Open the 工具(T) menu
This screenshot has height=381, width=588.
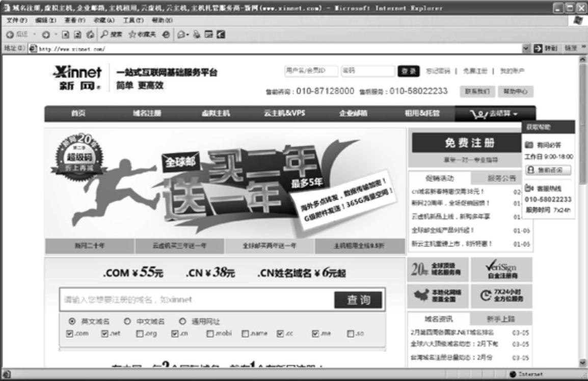[x=133, y=20]
